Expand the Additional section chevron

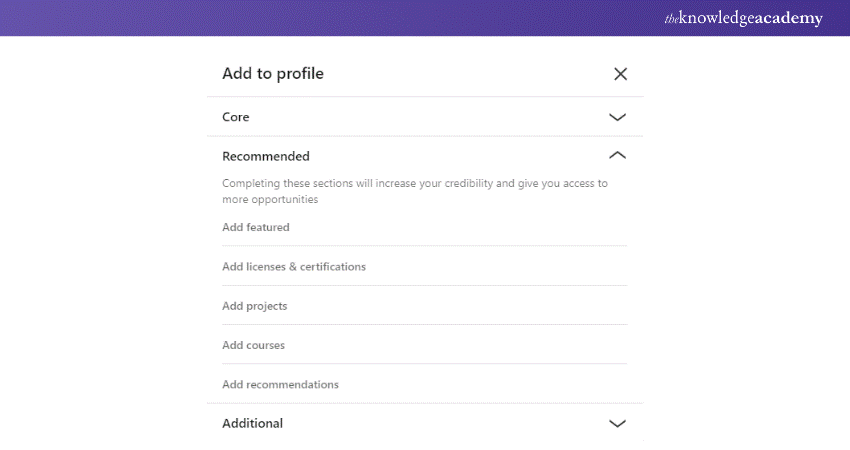[617, 423]
